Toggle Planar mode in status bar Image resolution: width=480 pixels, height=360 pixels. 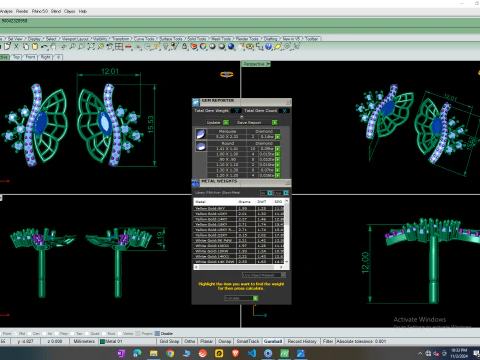(x=206, y=341)
